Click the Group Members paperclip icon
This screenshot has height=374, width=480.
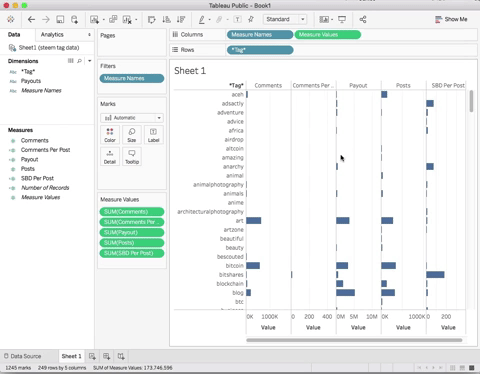[219, 19]
